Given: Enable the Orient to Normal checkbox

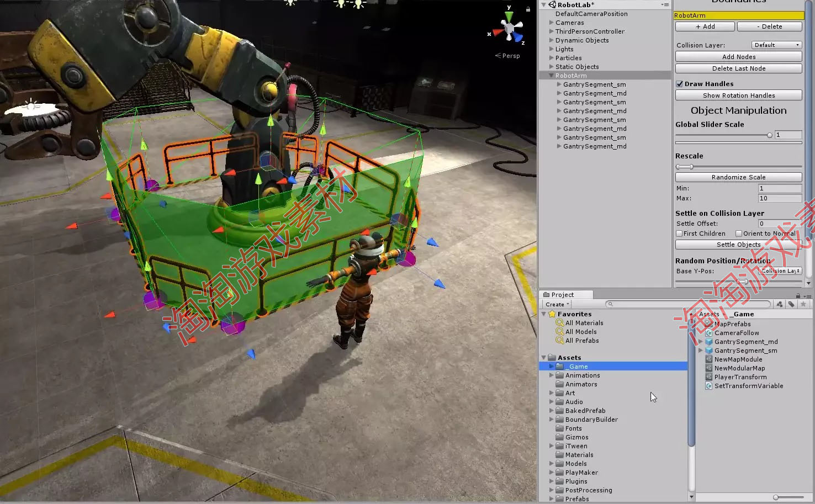Looking at the screenshot, I should pyautogui.click(x=739, y=234).
